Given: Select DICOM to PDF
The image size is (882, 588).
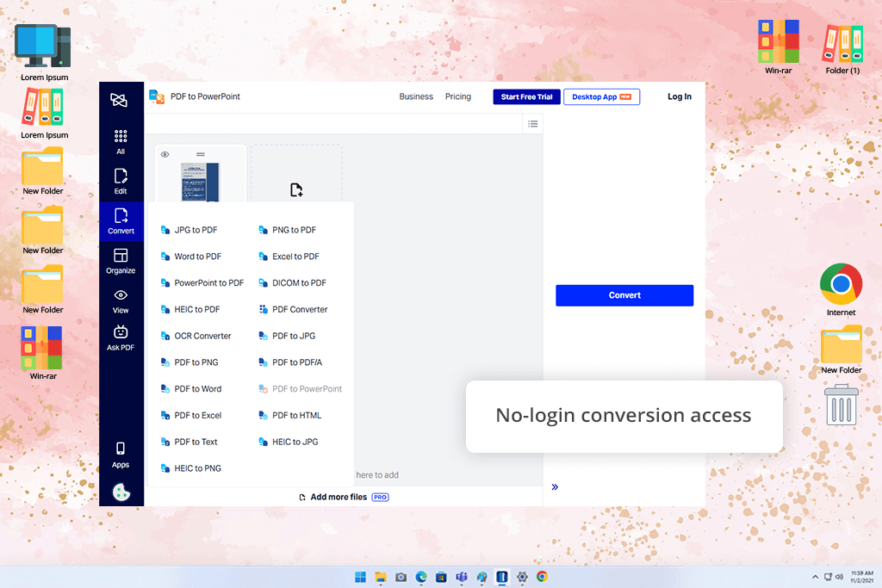Looking at the screenshot, I should point(293,282).
